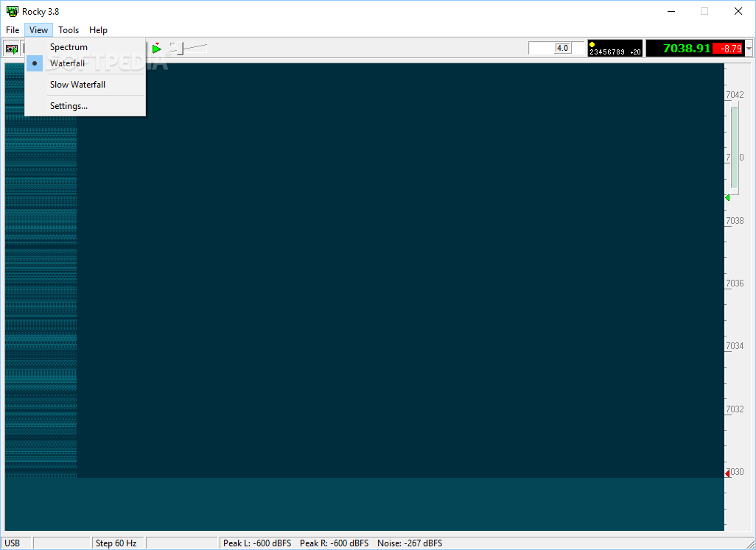Click 7032 on the frequency scale

click(735, 409)
